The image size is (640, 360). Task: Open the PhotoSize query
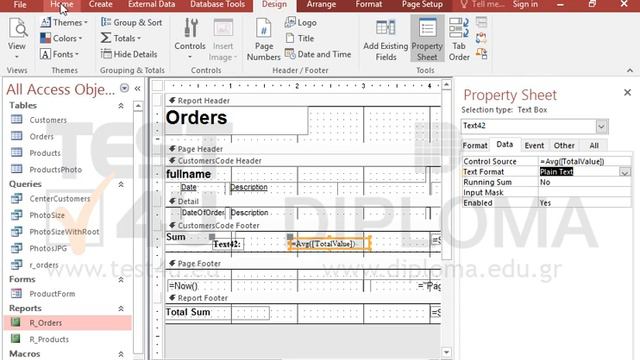coord(47,215)
